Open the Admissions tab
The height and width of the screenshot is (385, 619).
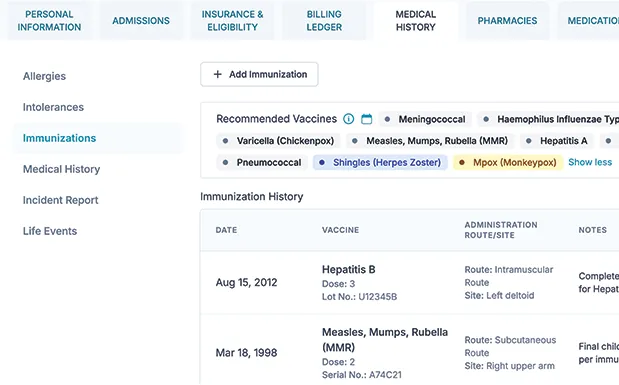click(141, 21)
